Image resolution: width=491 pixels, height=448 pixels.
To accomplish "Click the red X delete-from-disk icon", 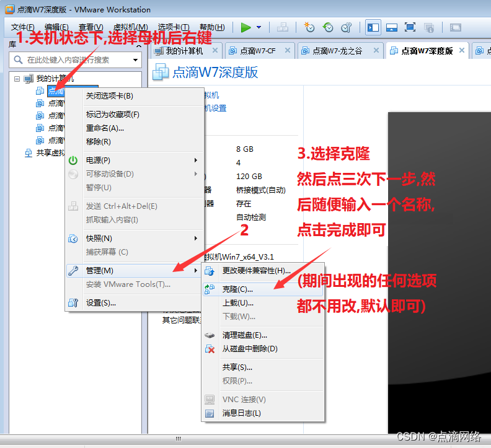I will tap(210, 349).
